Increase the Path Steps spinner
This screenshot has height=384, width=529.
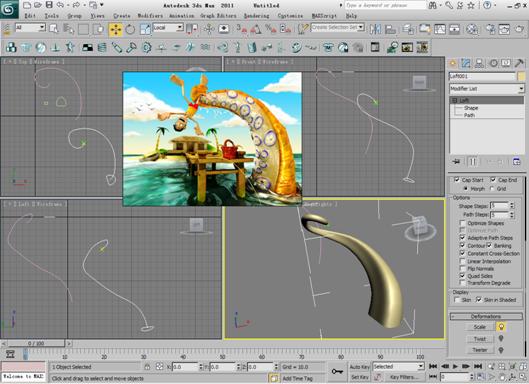pos(512,213)
